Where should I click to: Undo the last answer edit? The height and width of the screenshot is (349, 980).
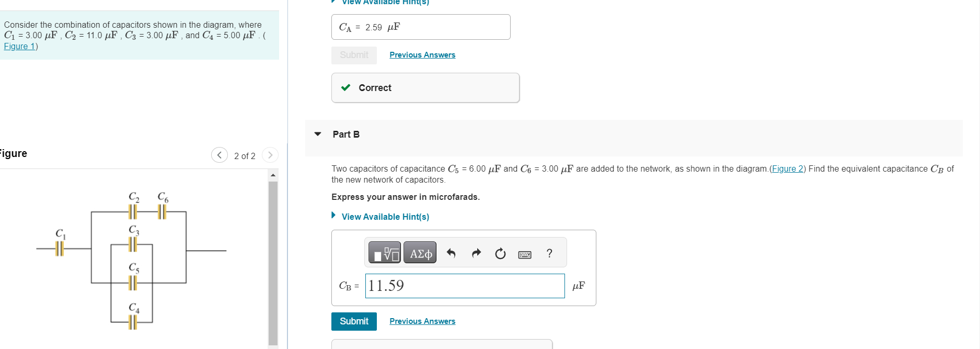point(451,253)
